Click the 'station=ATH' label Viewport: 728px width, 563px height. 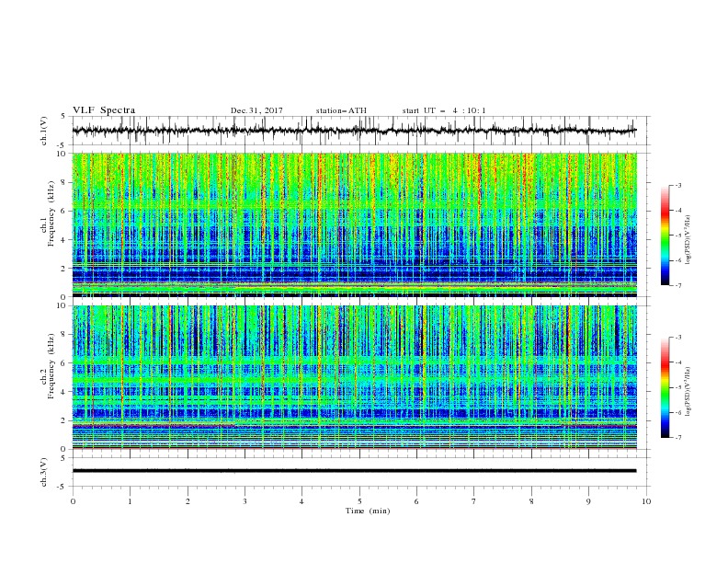(x=341, y=110)
